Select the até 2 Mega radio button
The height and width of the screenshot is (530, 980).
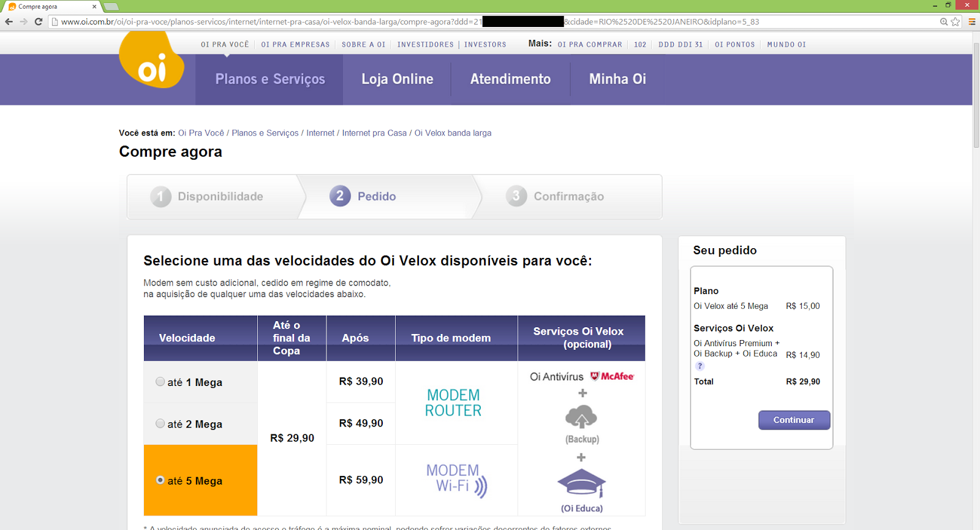click(x=160, y=423)
